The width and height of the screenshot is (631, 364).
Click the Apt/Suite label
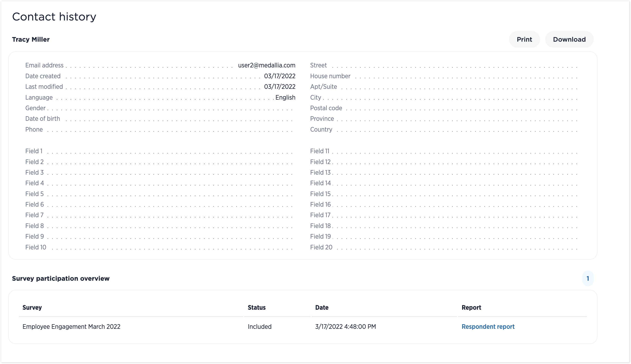324,87
